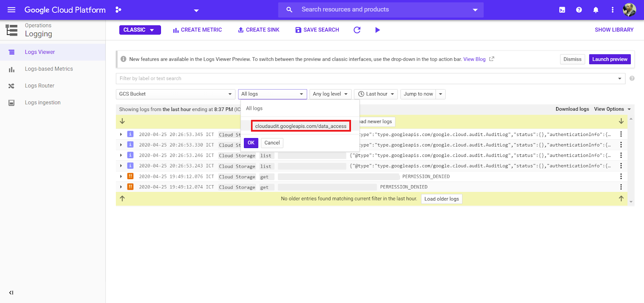Expand log entry at 20:26:53.243

tap(121, 166)
